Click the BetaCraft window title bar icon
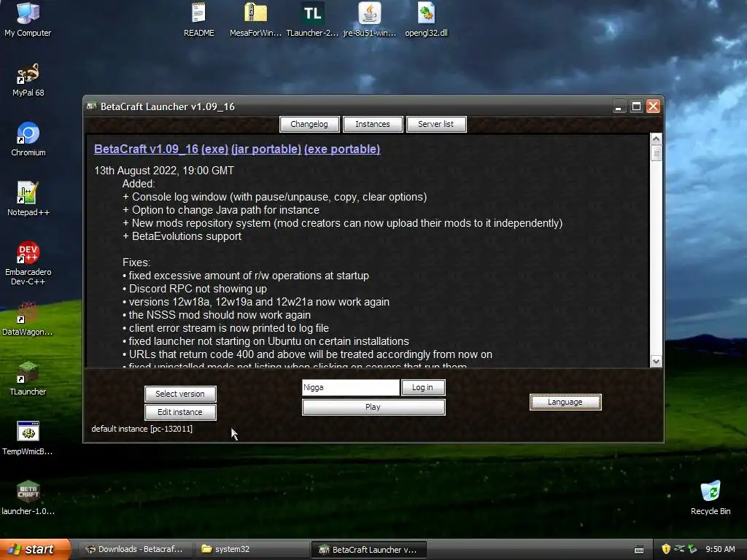The image size is (747, 560). tap(91, 106)
